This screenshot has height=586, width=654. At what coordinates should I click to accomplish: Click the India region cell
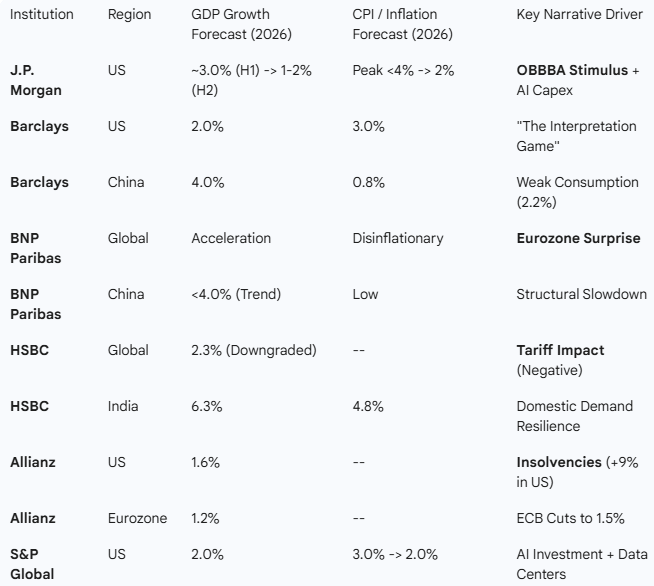(125, 407)
